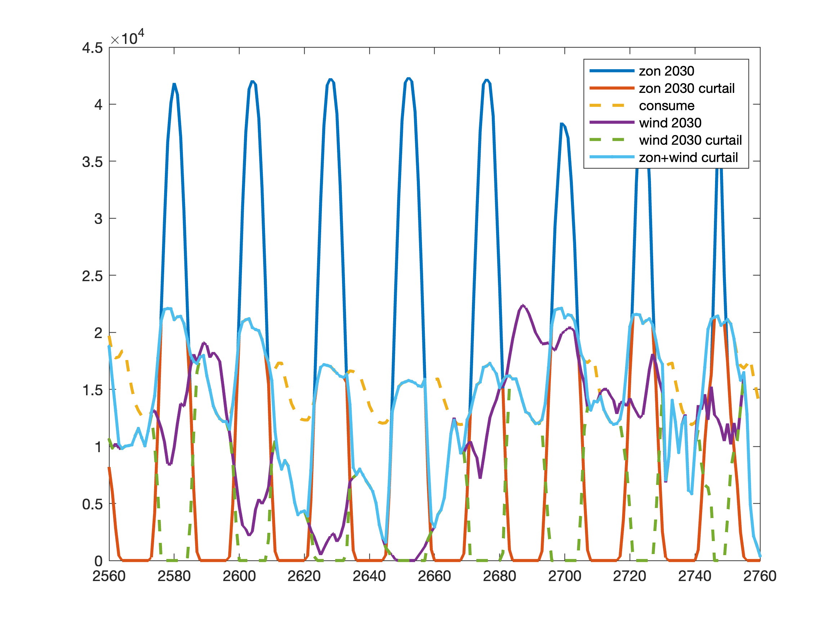Click x-axis tick label 2620

pos(304,576)
